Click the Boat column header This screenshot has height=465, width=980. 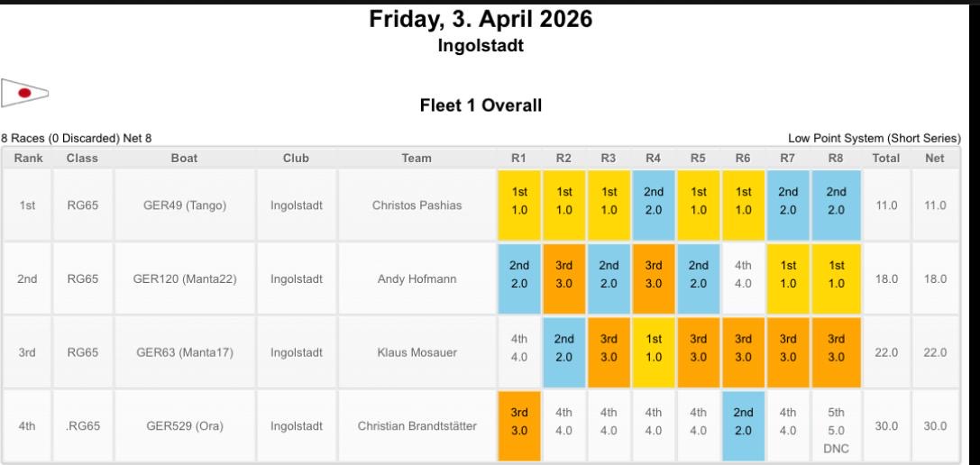[185, 158]
